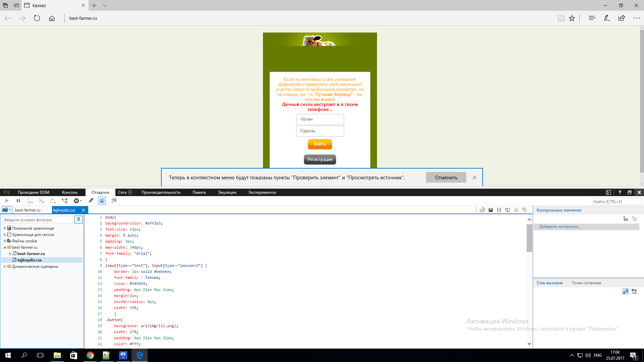
Task: Expand the Динамические сценарии folder
Action: (x=5, y=266)
